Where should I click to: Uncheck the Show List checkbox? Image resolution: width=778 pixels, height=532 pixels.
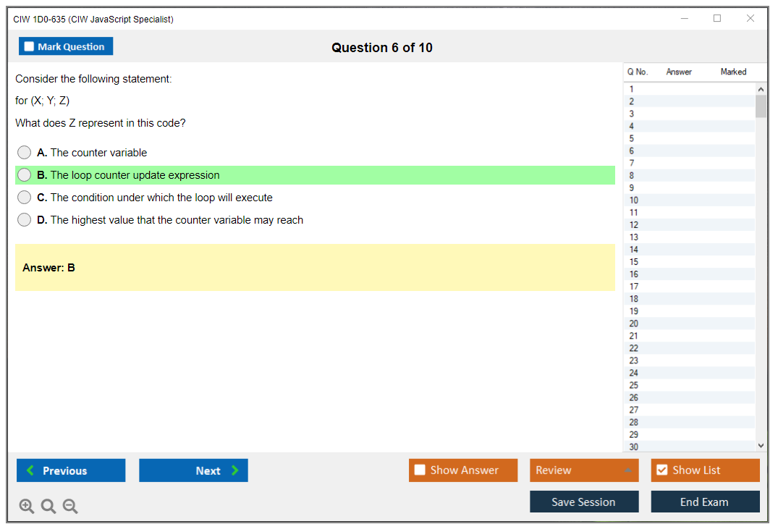point(661,470)
